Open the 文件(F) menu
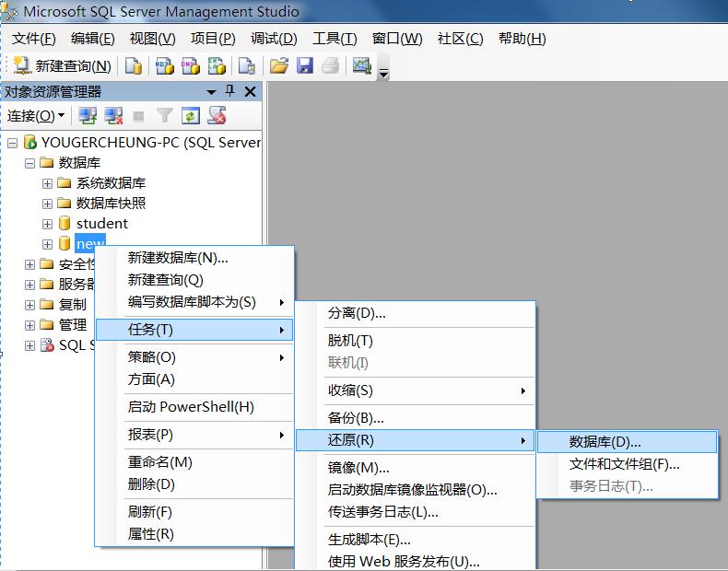The width and height of the screenshot is (728, 571). [x=34, y=39]
